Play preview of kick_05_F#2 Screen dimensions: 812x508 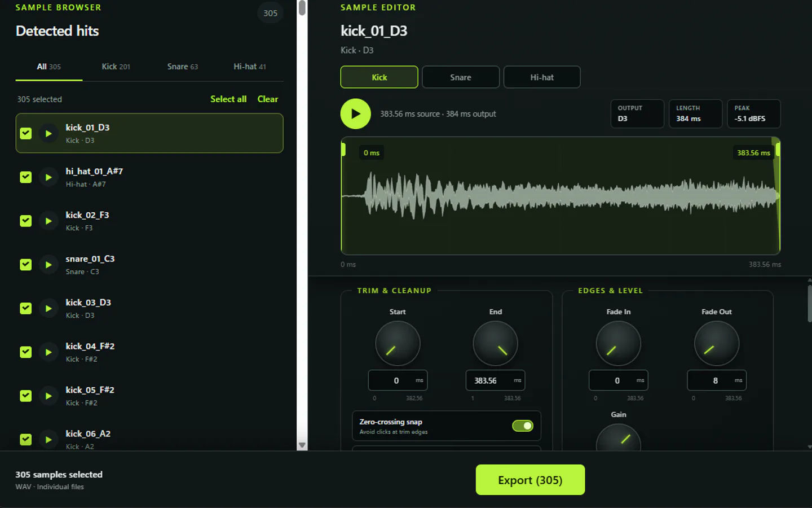pos(48,396)
